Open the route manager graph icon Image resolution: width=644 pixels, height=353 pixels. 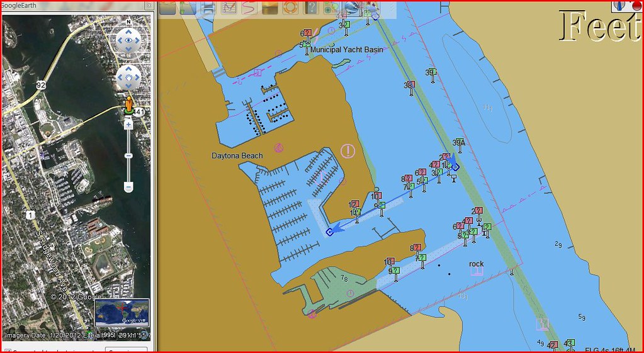(x=229, y=8)
